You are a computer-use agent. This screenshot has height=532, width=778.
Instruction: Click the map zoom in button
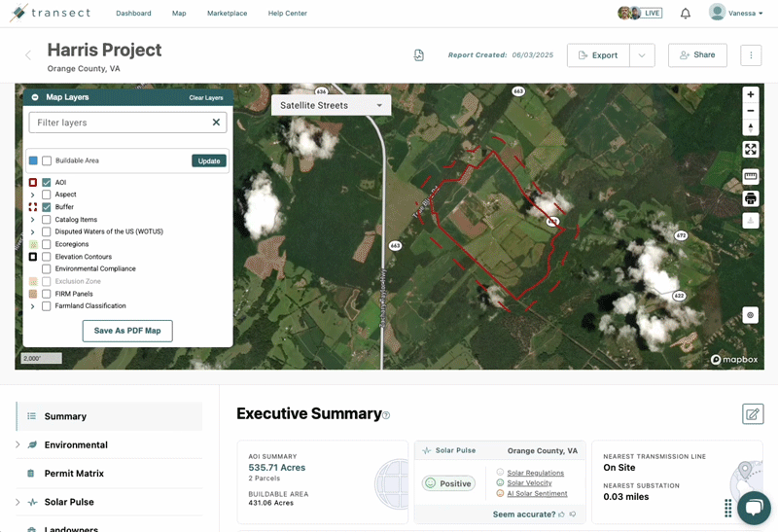point(750,95)
